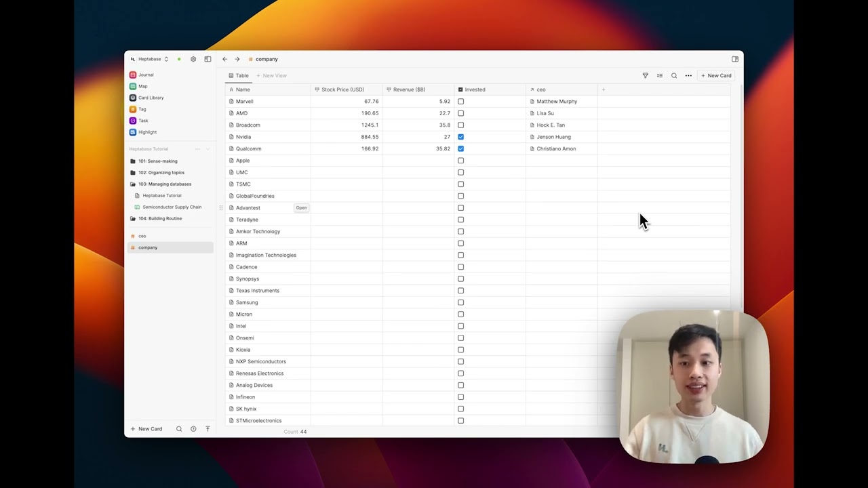
Task: Click the green sync status dot
Action: pyautogui.click(x=179, y=59)
